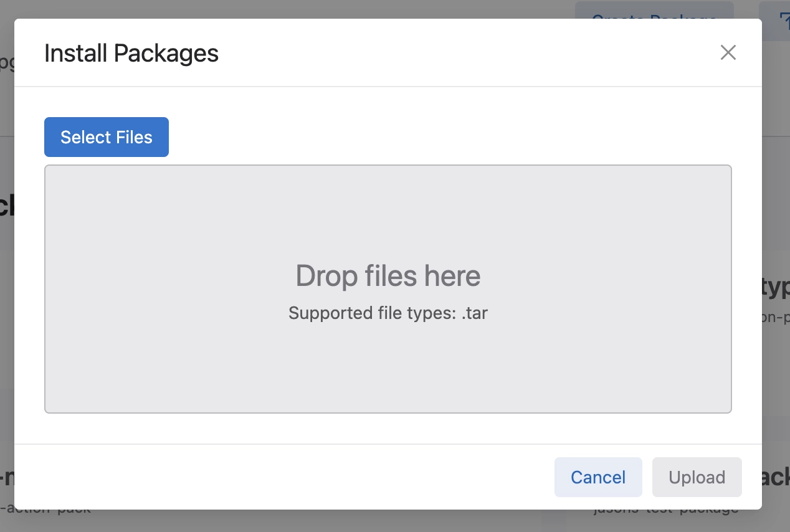Click the 'Supported file types: .tar' text
790x532 pixels.
click(388, 313)
